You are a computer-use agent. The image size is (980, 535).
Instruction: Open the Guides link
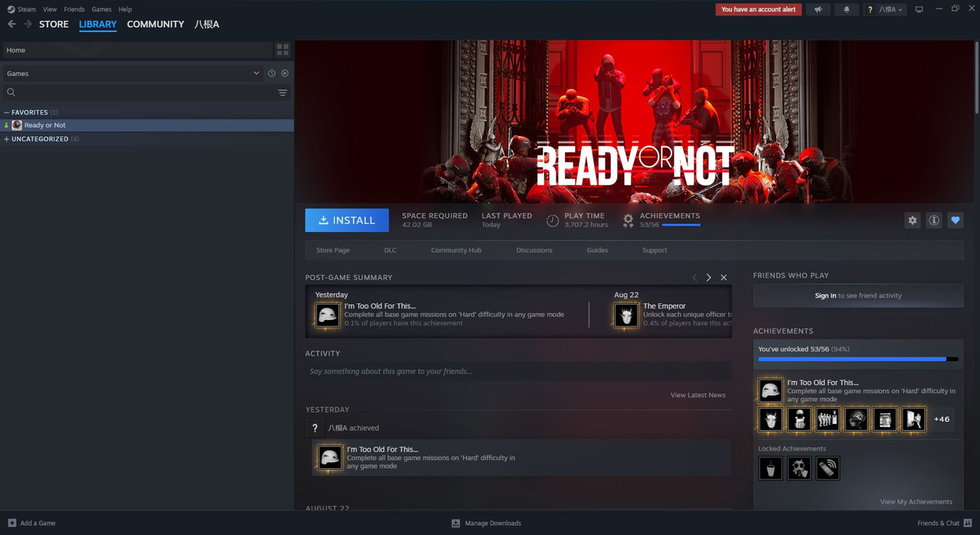pyautogui.click(x=597, y=250)
